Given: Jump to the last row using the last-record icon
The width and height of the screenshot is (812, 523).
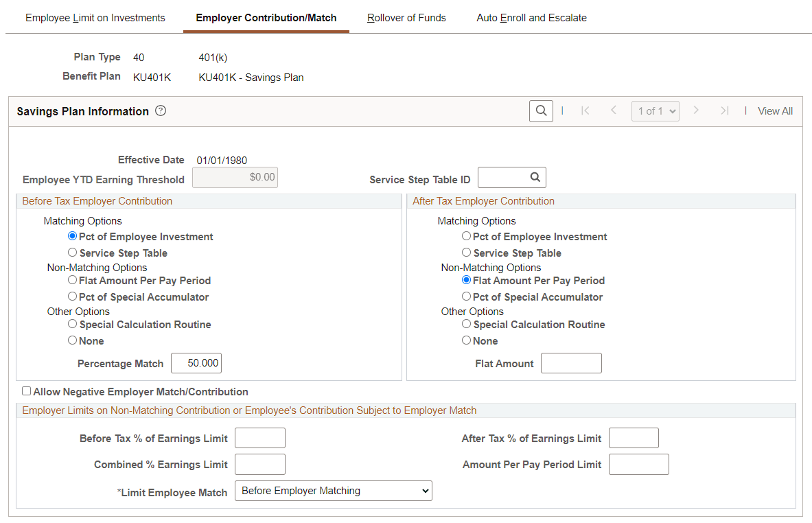Looking at the screenshot, I should (x=725, y=111).
